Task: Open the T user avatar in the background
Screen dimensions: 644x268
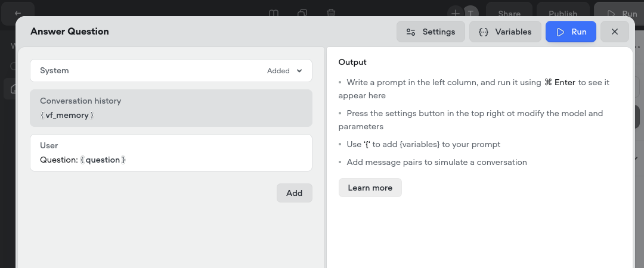Action: (470, 13)
